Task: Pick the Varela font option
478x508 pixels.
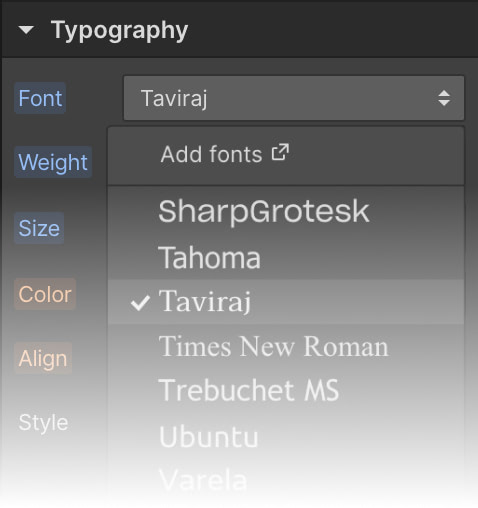Action: [286, 480]
